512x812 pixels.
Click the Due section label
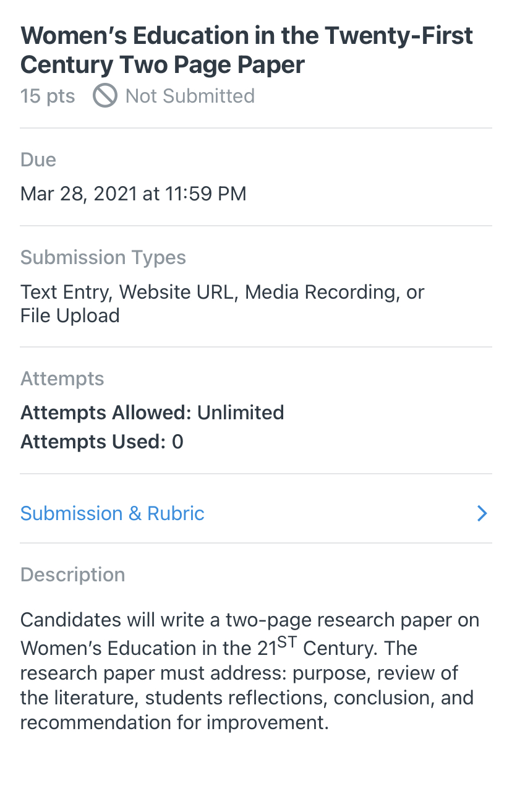pyautogui.click(x=38, y=160)
